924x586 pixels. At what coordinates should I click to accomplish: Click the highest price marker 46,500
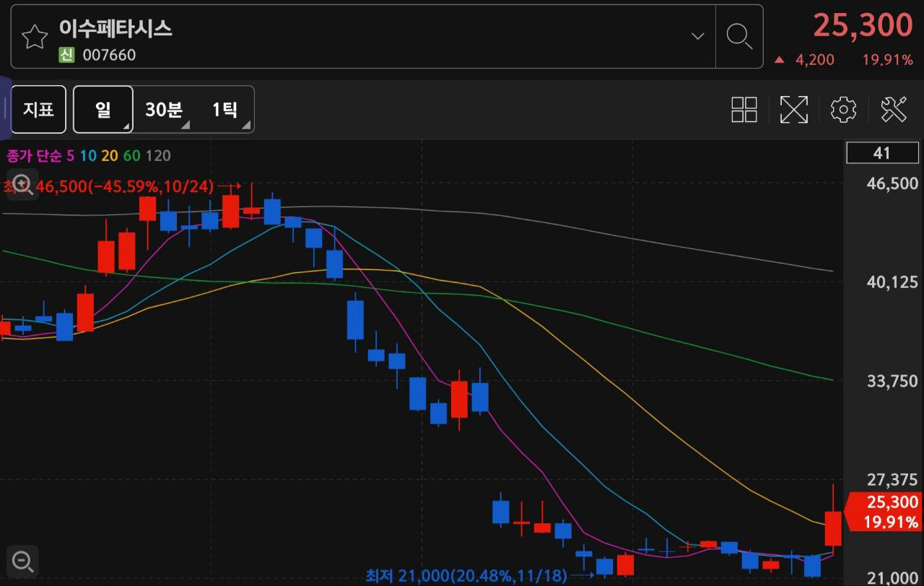click(x=108, y=187)
